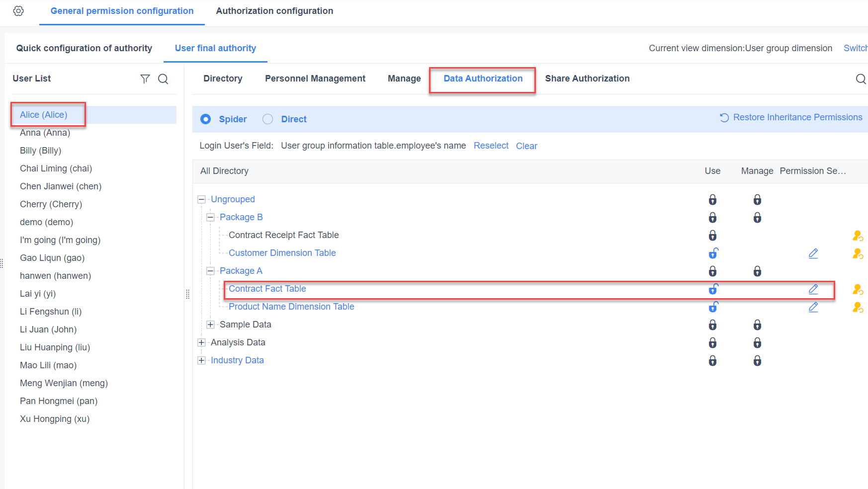
Task: Open the settings gear icon
Action: pos(18,10)
